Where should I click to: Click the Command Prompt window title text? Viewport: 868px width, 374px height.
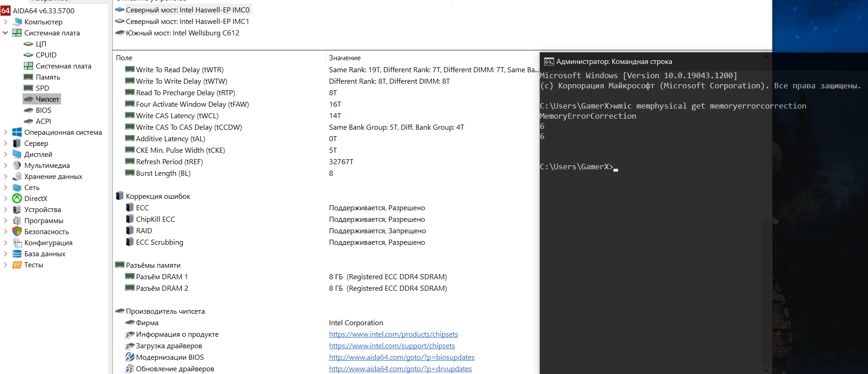614,62
